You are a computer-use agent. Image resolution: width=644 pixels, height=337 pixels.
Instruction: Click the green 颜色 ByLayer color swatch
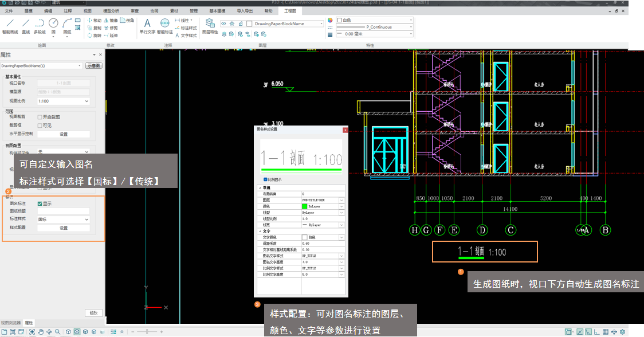(x=305, y=206)
